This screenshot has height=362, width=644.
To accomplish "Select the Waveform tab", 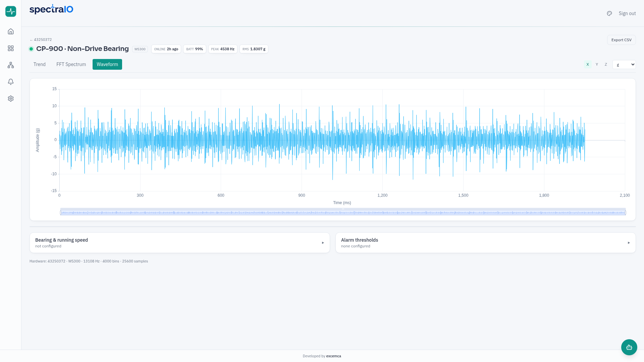I will (107, 64).
